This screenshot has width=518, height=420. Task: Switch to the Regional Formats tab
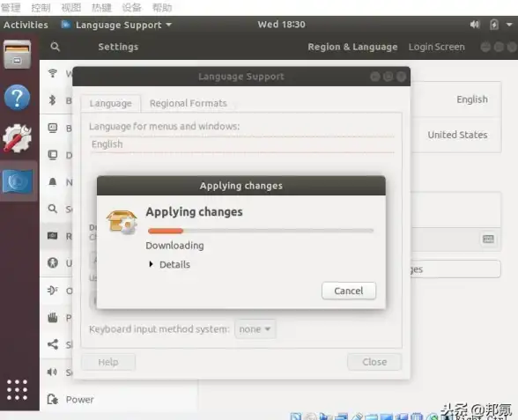[x=188, y=103]
